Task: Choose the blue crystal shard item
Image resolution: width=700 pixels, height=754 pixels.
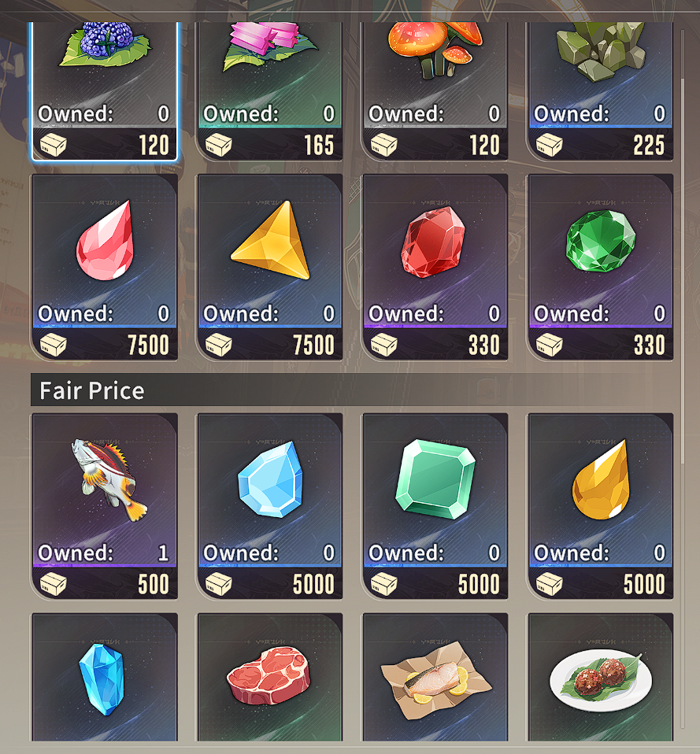Action: 105,677
